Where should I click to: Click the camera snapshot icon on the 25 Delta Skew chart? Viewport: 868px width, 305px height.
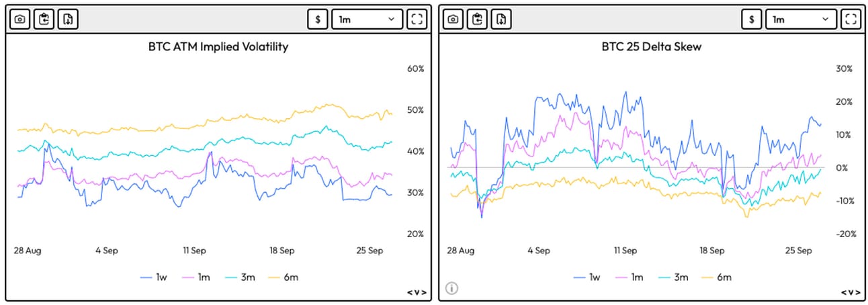click(453, 19)
